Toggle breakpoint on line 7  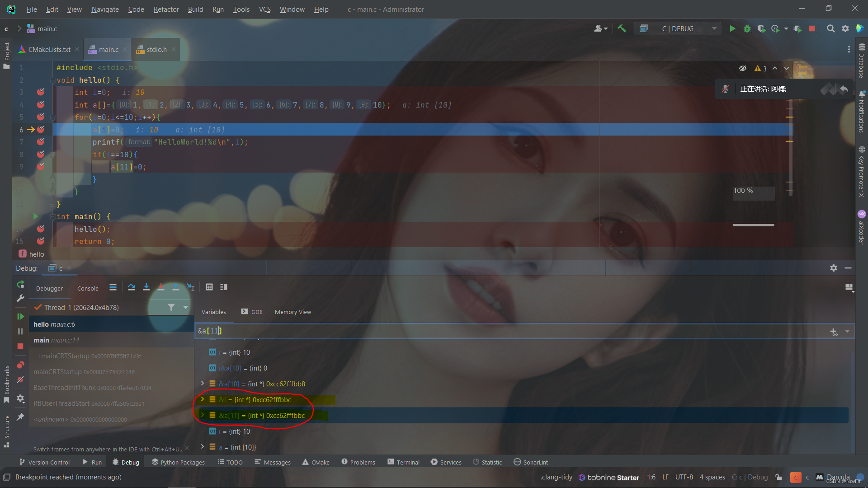pos(41,142)
